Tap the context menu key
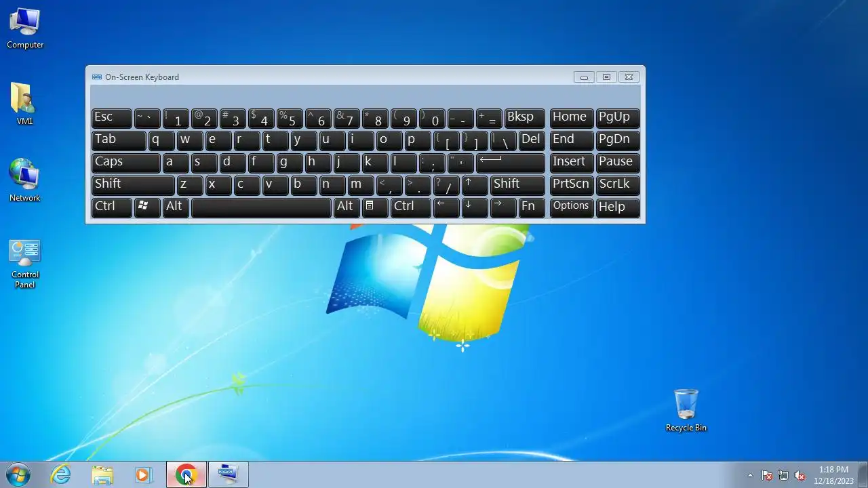Viewport: 868px width, 488px height. point(375,207)
